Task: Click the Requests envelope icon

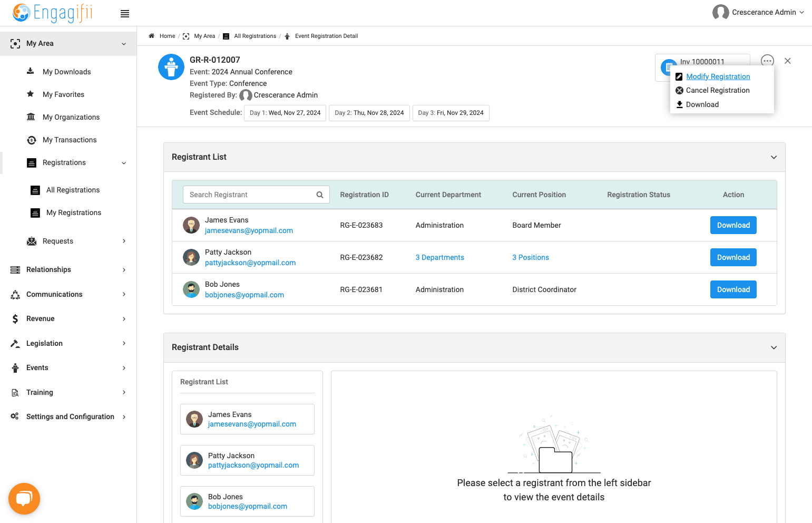Action: click(x=32, y=241)
